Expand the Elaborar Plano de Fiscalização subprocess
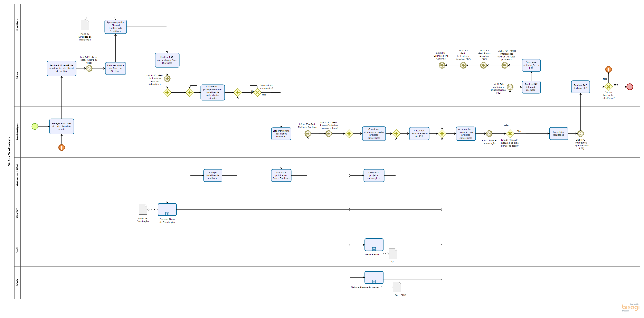644x318 pixels. coord(167,214)
